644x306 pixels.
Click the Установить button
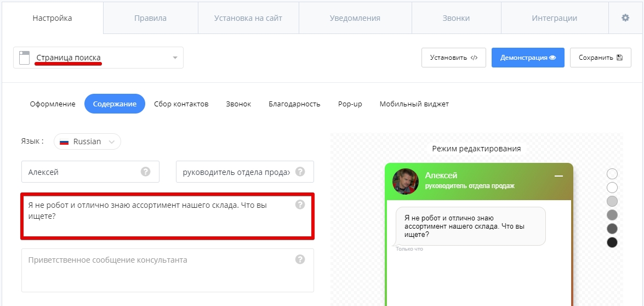click(454, 58)
